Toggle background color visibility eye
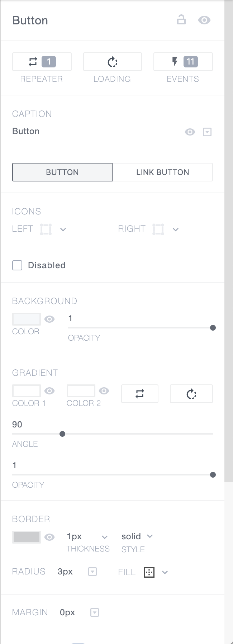233x644 pixels. coord(49,319)
